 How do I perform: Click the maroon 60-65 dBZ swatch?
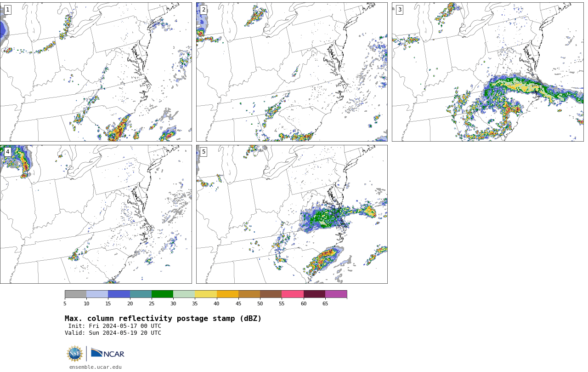coord(314,294)
